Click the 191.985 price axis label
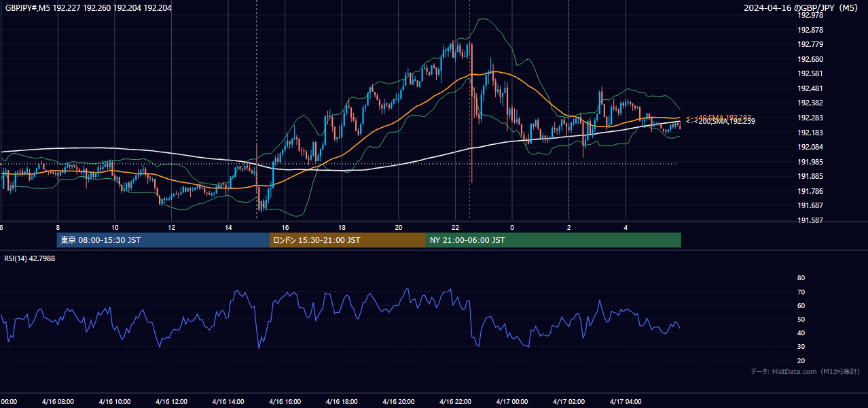Screen dimensions: 868x408 [810, 162]
